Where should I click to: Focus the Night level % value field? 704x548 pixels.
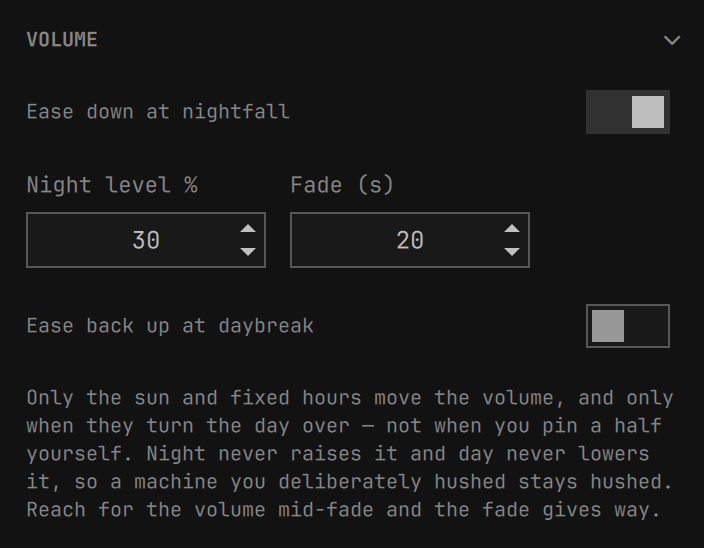click(146, 240)
